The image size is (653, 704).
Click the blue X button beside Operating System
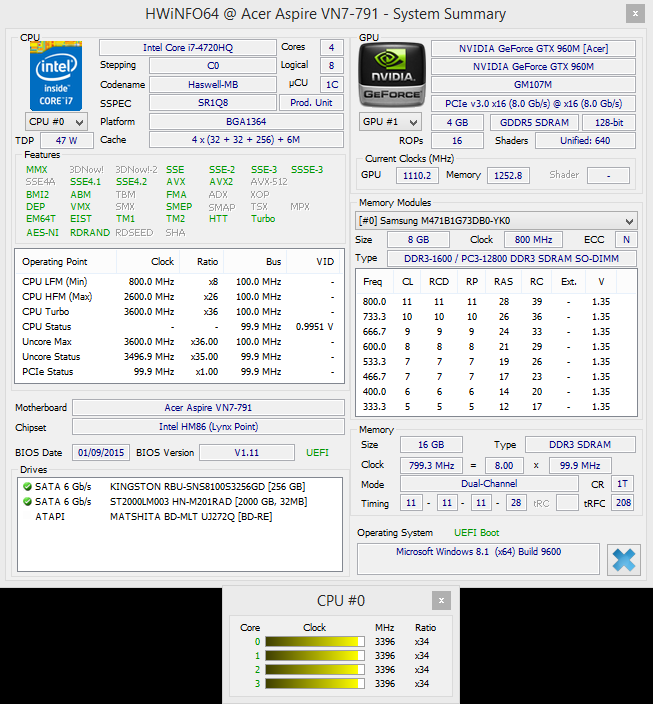click(623, 559)
